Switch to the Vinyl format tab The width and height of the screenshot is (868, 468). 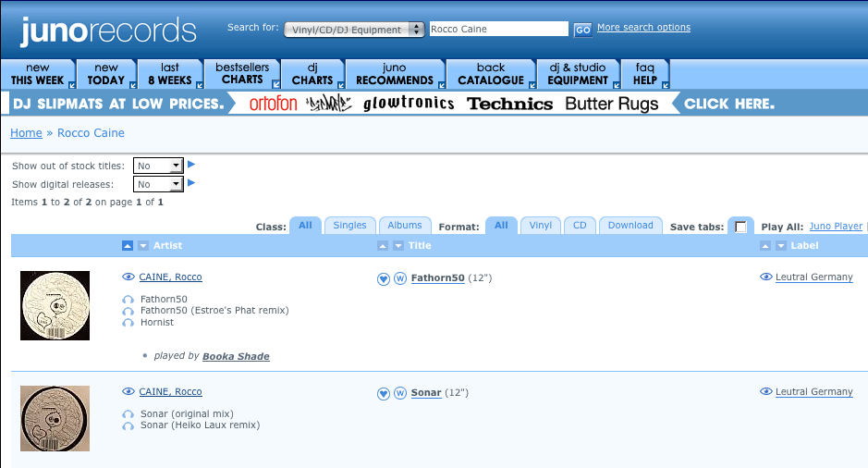point(541,226)
